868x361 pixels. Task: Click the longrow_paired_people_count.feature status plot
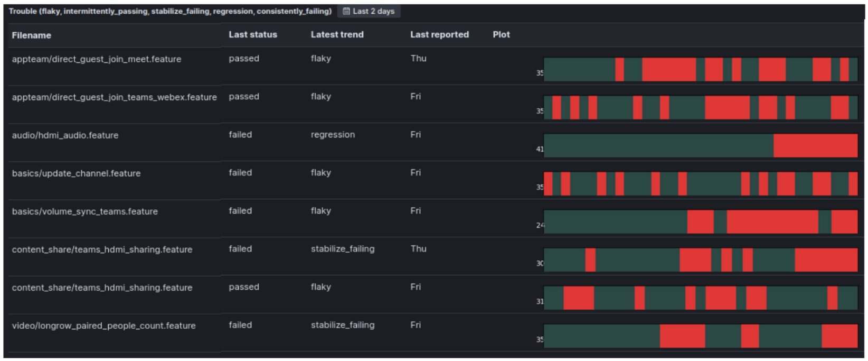tap(700, 336)
